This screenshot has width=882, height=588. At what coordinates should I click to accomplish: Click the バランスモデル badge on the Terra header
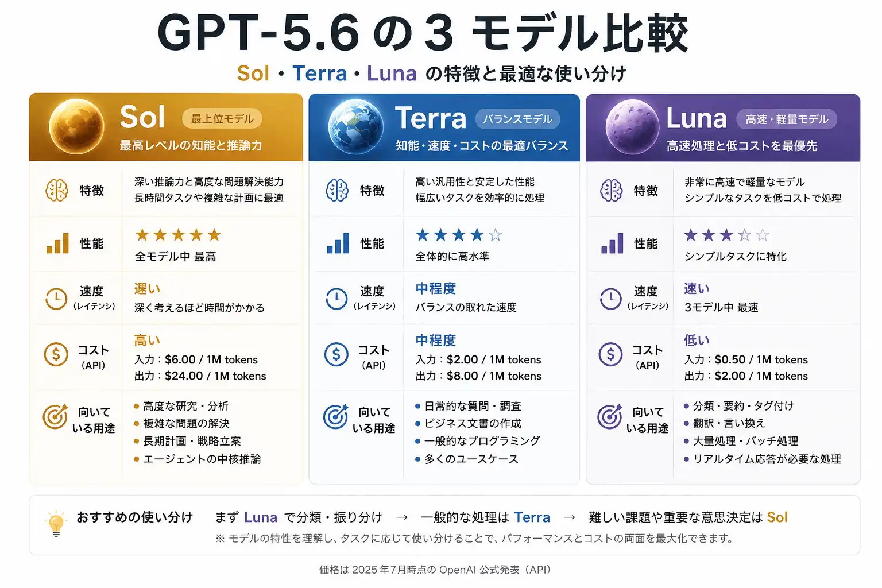point(517,119)
